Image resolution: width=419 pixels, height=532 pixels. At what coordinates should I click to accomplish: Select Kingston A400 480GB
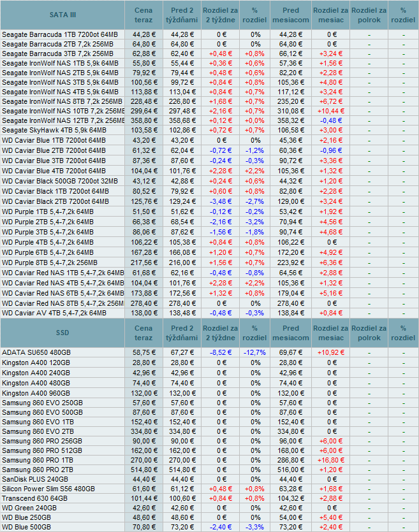(x=36, y=383)
